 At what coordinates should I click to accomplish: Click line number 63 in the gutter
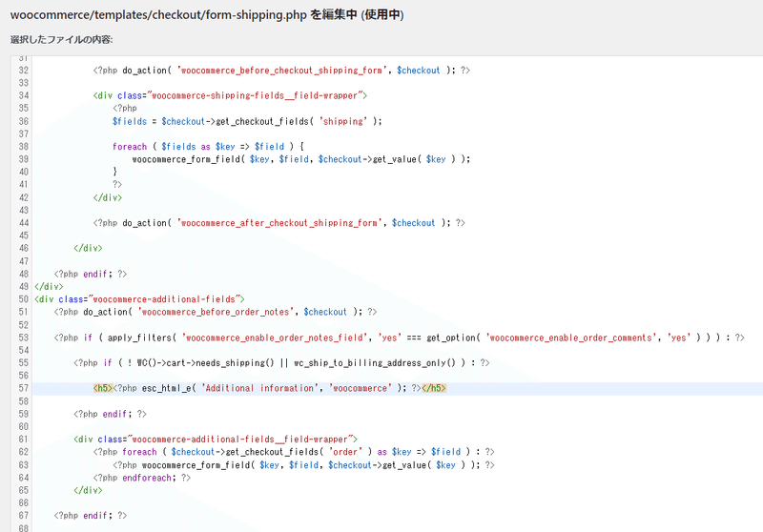[23, 465]
